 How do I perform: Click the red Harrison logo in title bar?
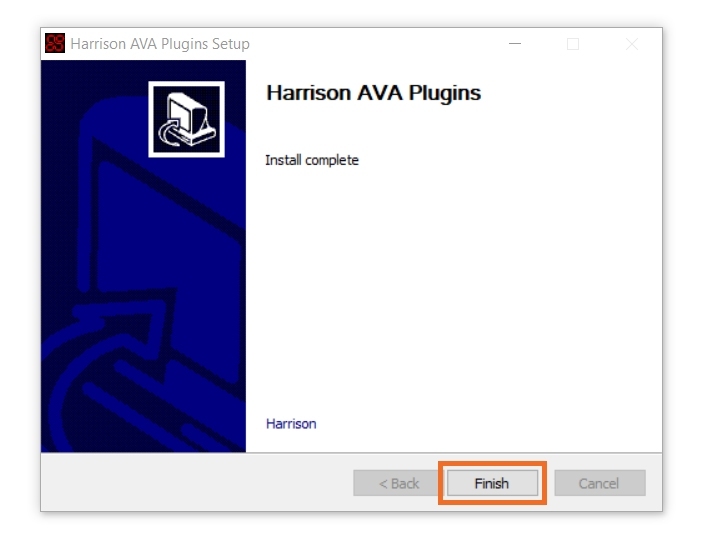click(x=55, y=43)
